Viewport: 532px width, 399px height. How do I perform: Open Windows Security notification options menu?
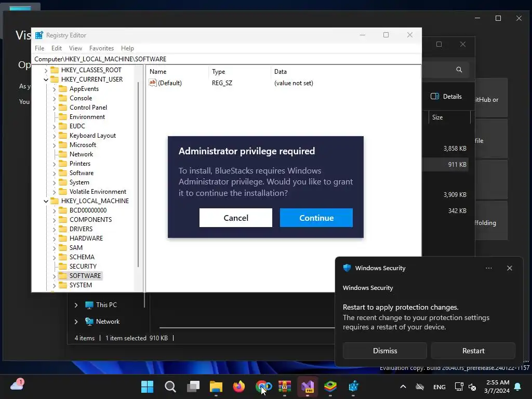coord(488,268)
